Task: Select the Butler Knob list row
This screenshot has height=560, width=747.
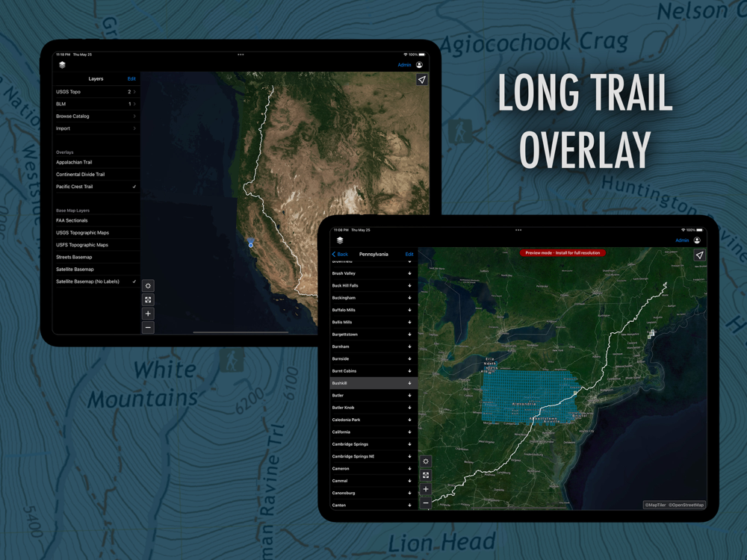Action: tap(373, 408)
